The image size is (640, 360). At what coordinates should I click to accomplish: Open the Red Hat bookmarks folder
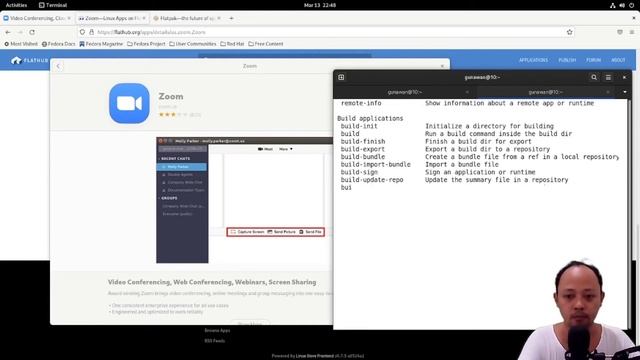click(232, 44)
